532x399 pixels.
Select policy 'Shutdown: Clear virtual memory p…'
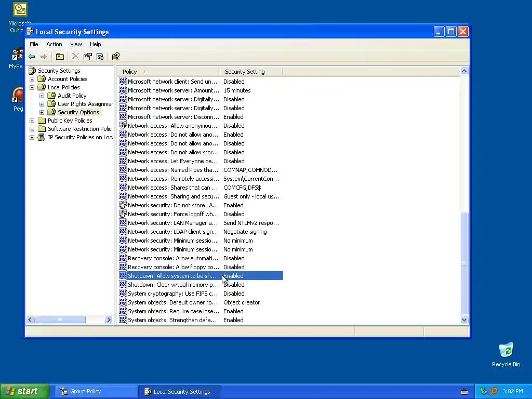click(173, 284)
